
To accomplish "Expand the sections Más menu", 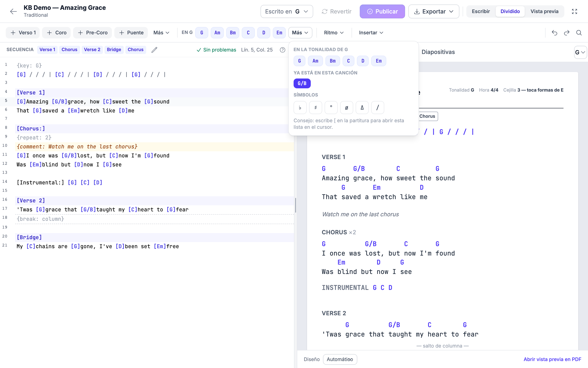I will pyautogui.click(x=161, y=33).
